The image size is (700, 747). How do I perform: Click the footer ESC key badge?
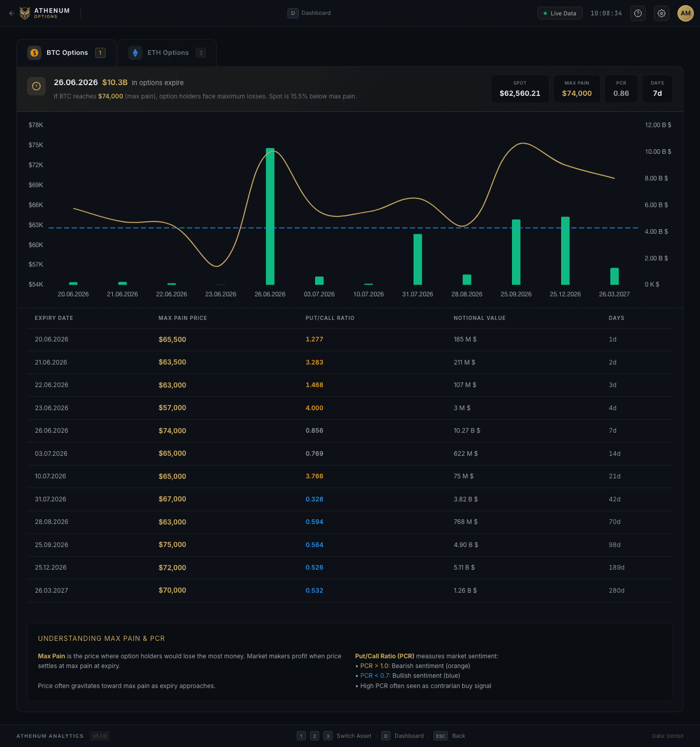441,736
